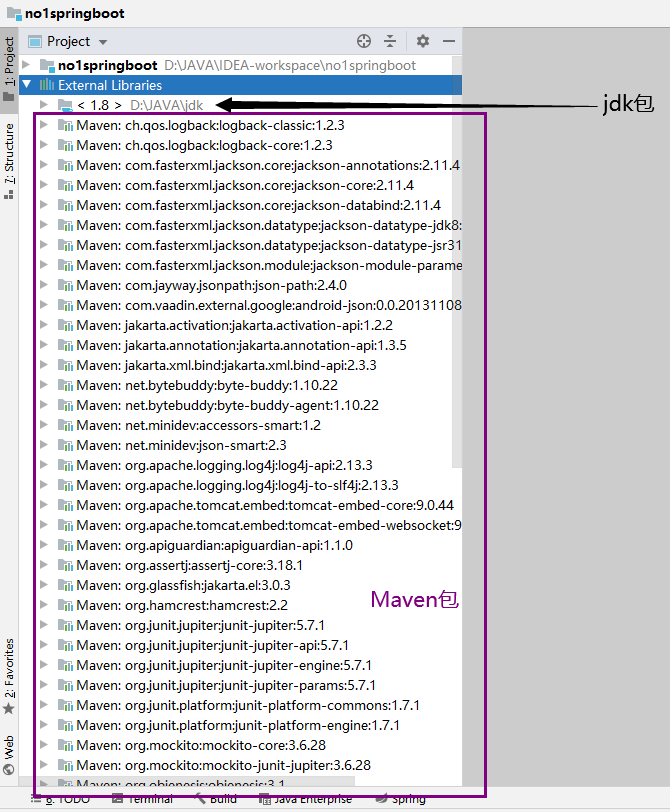Click the Collapse All icon in Project toolbar

[x=390, y=41]
